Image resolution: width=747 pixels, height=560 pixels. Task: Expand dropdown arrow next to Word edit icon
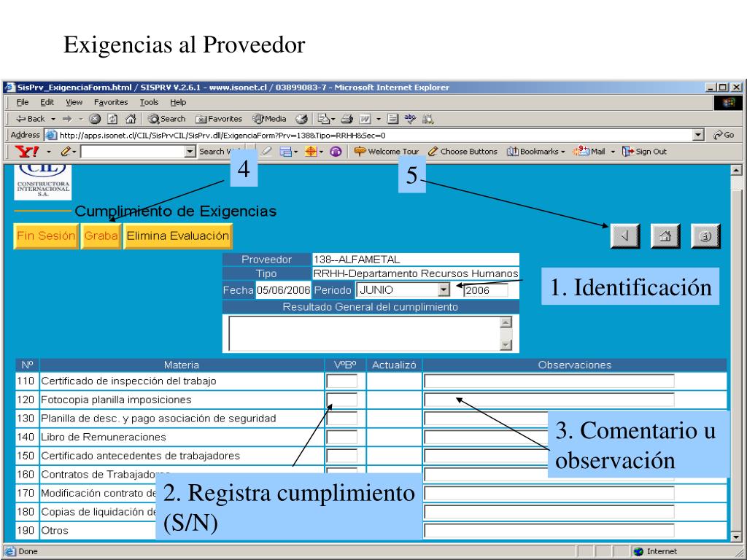point(379,119)
